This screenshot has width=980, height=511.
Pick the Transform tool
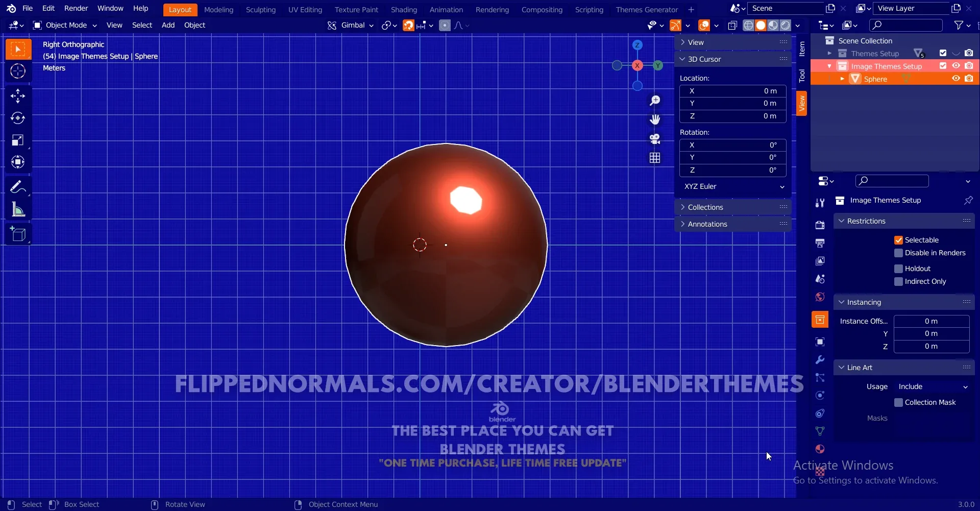(x=18, y=162)
